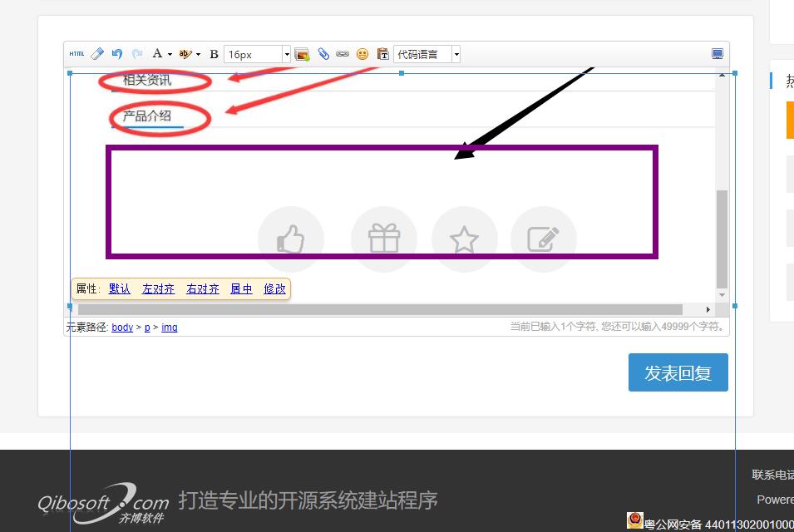This screenshot has width=794, height=532.
Task: Click the 居中 center alignment link
Action: (x=241, y=289)
